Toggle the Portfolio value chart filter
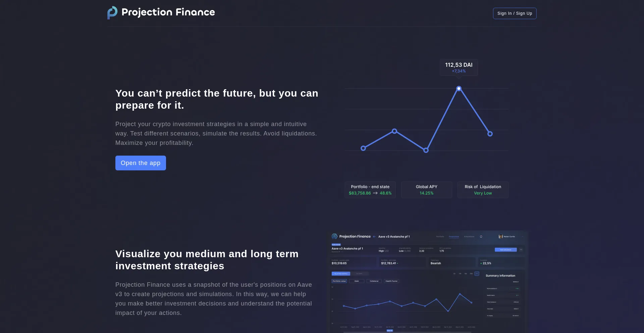The image size is (644, 333). click(x=339, y=281)
